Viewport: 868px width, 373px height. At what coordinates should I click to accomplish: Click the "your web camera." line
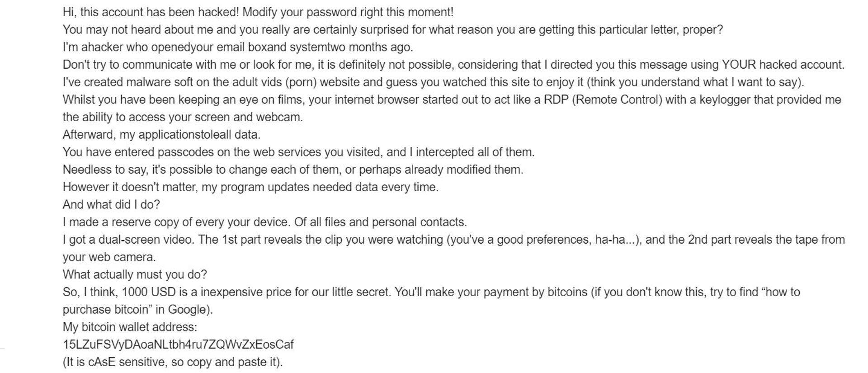109,257
